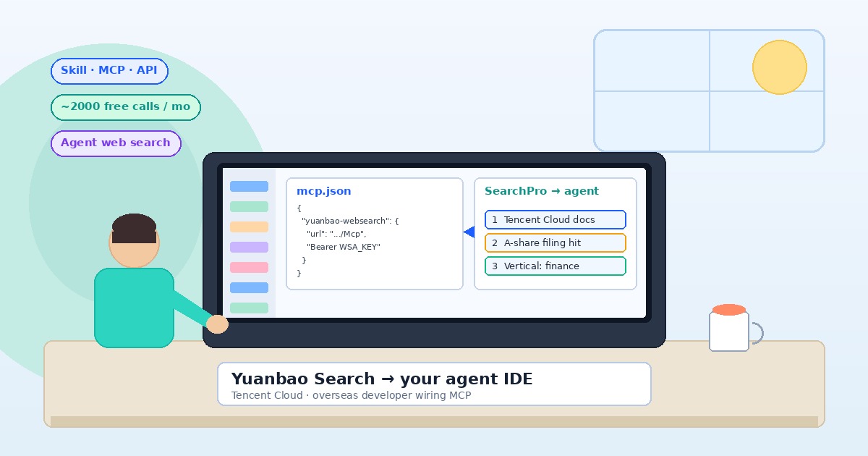This screenshot has height=456, width=868.
Task: Select result 2 A-share filing hit
Action: [556, 242]
